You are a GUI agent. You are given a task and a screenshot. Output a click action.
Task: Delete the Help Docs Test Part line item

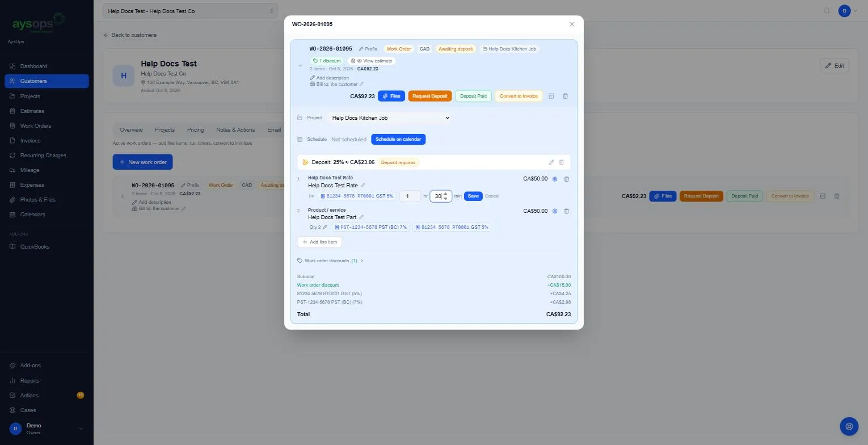[566, 211]
